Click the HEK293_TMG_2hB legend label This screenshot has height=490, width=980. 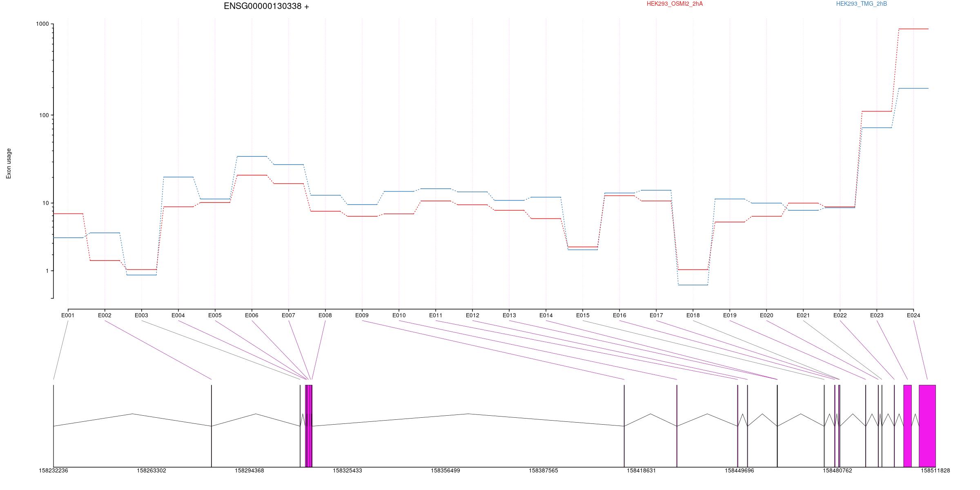click(x=862, y=4)
